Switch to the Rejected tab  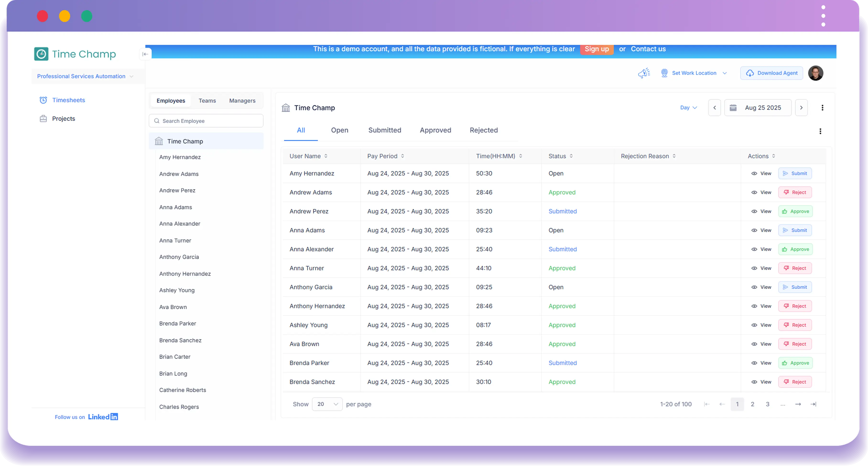(x=483, y=130)
